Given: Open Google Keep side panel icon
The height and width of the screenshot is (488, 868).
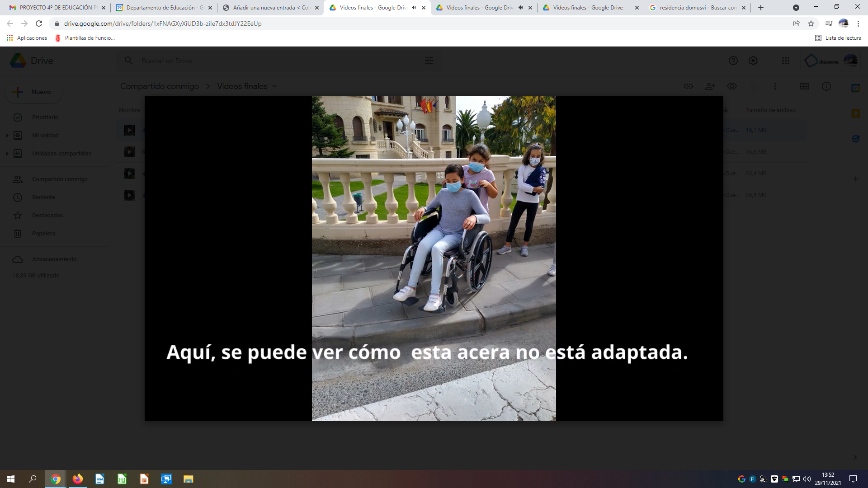Looking at the screenshot, I should (856, 113).
